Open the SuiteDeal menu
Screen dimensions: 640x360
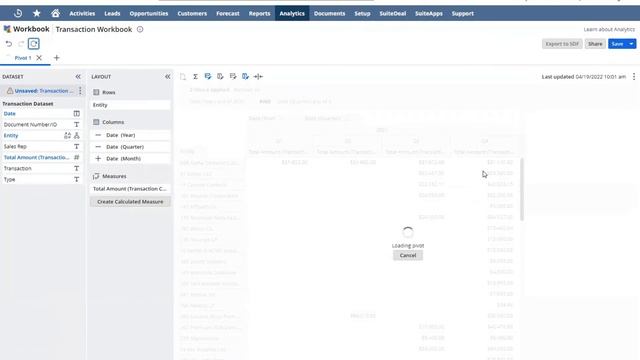pyautogui.click(x=393, y=13)
